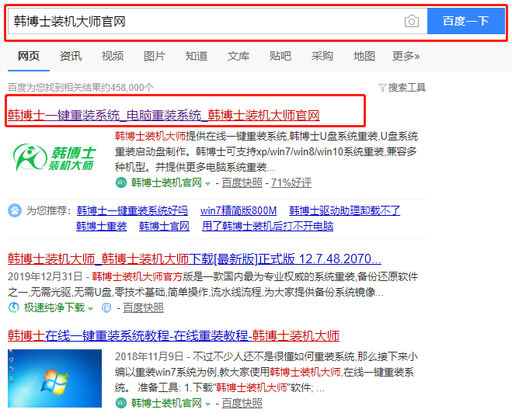Expand the arrow after 极速纯净下载
Screen dimensions: 512x420
pyautogui.click(x=90, y=309)
